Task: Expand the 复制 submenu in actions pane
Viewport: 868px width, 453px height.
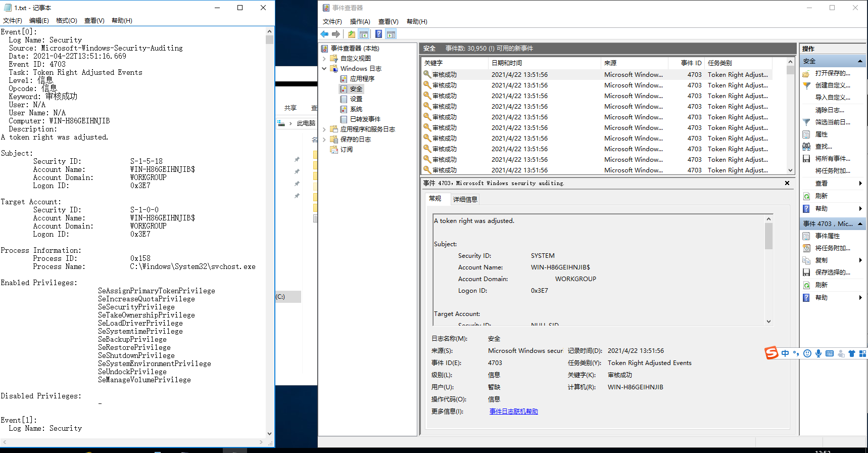Action: 860,260
